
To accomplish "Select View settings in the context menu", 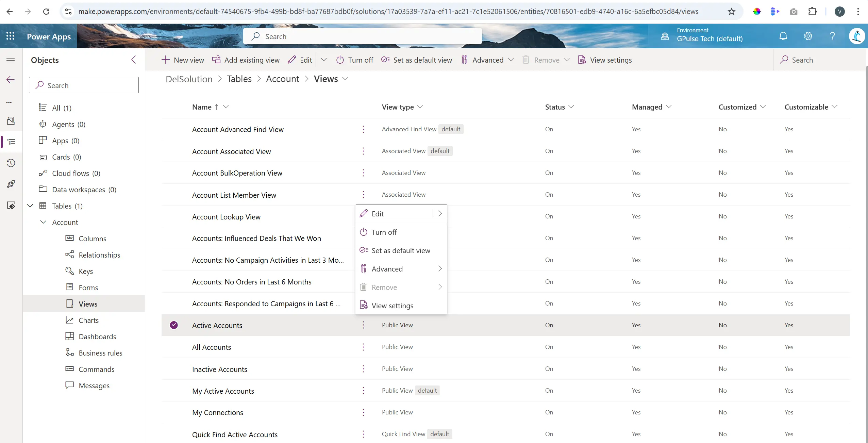I will point(393,305).
